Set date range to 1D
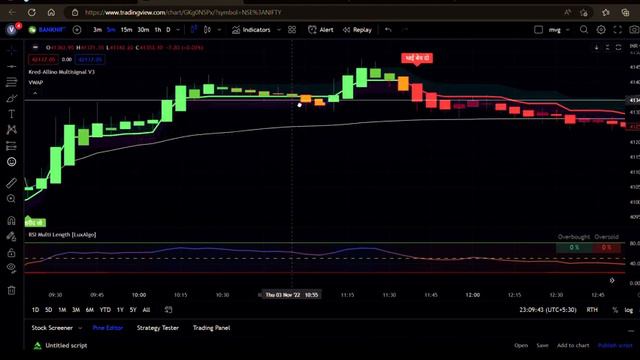Viewport: 640px width, 360px height. [36, 310]
